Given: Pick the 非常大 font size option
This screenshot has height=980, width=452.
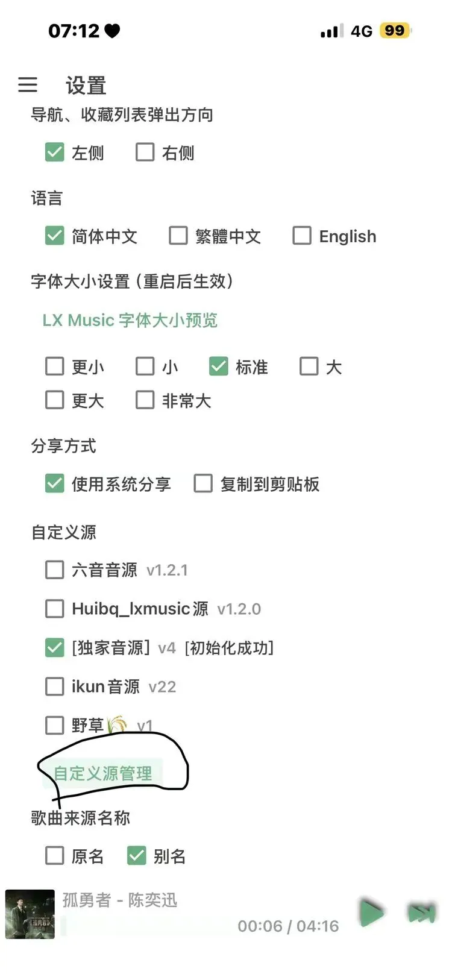Looking at the screenshot, I should pos(145,400).
